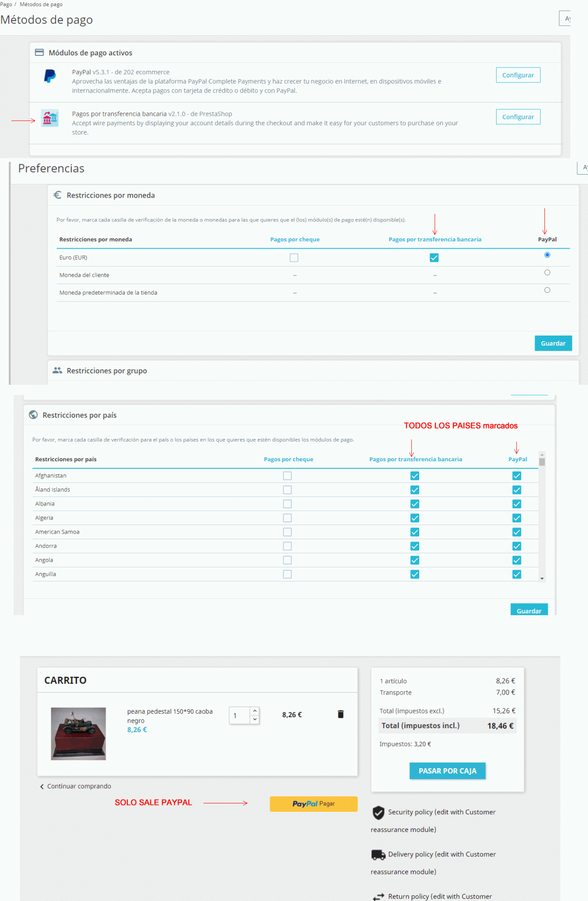
Task: Open the peana pedestal product thumbnail
Action: point(78,733)
